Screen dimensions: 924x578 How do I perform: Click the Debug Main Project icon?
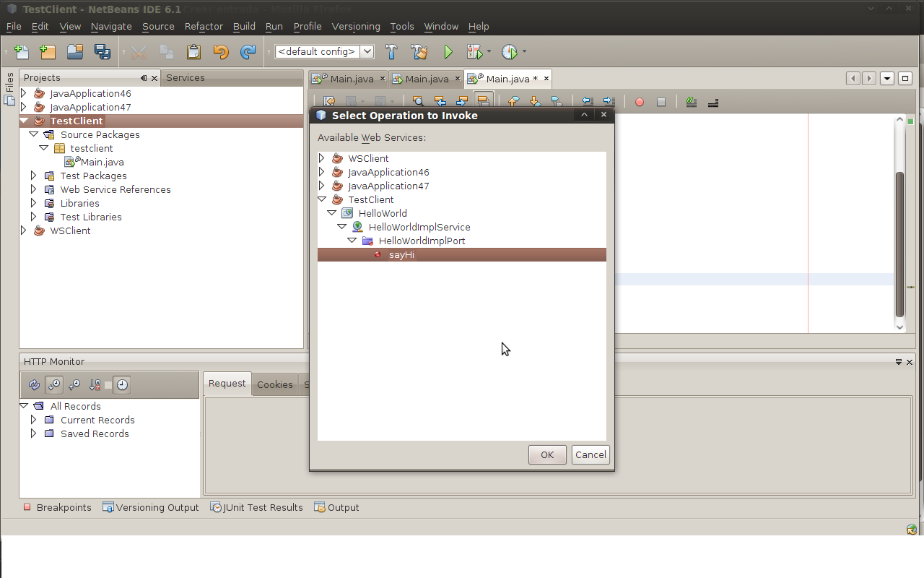point(474,52)
